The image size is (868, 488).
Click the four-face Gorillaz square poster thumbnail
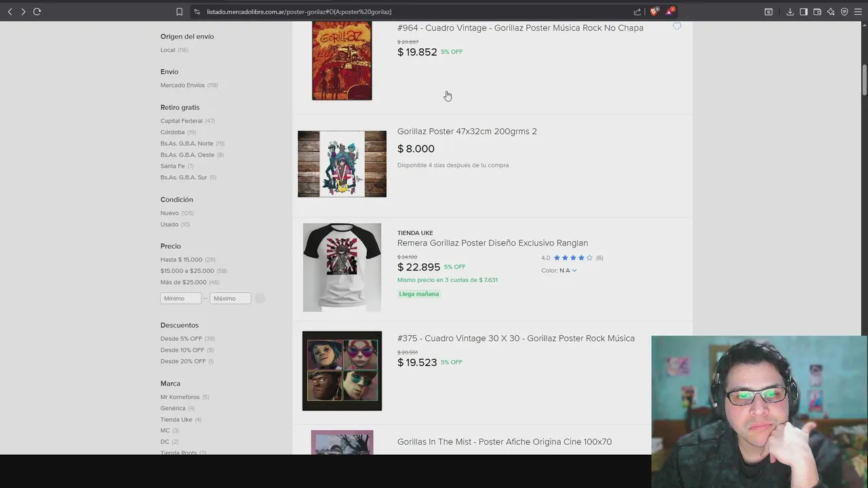tap(342, 371)
